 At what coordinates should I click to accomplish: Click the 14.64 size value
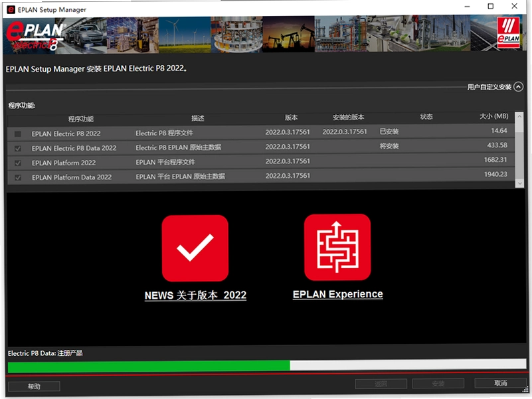[x=499, y=131]
